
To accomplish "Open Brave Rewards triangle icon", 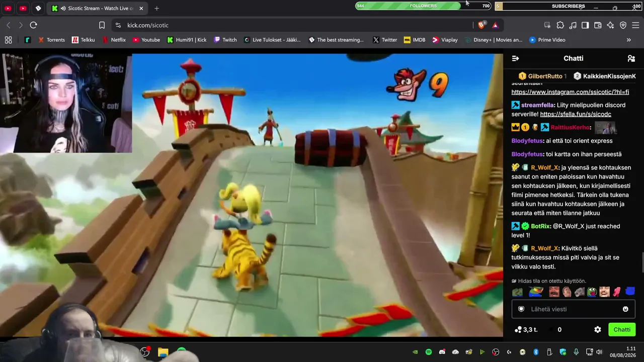I will [495, 25].
